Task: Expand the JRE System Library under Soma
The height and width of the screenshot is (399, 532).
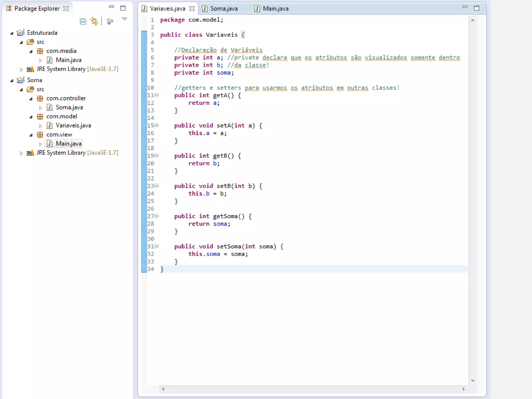Action: click(21, 153)
